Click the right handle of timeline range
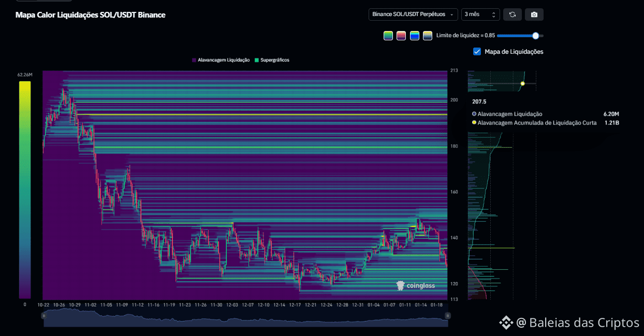Screen dimensions: 644x336 (448, 315)
